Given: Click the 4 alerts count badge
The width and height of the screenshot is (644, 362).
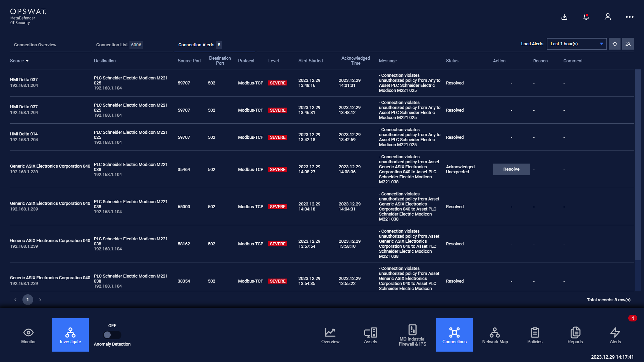Looking at the screenshot, I should coord(633,318).
